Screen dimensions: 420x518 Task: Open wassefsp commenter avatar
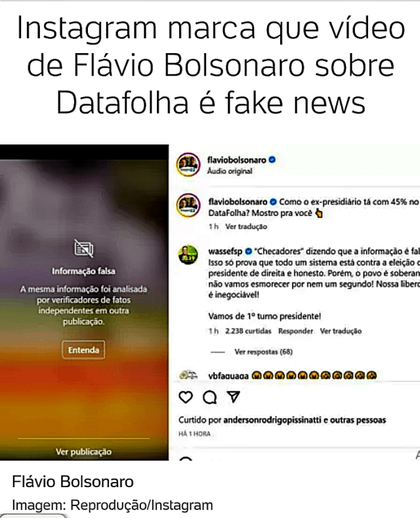click(188, 255)
